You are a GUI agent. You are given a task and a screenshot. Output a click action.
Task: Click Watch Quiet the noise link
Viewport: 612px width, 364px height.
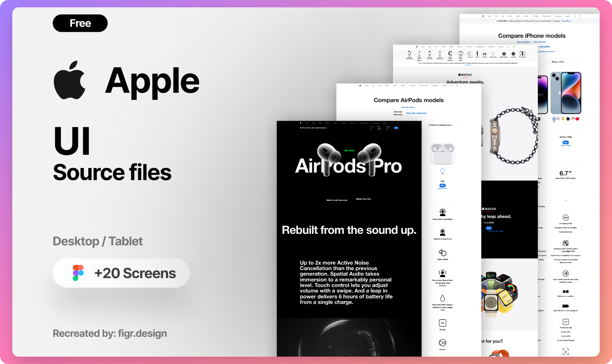[337, 200]
